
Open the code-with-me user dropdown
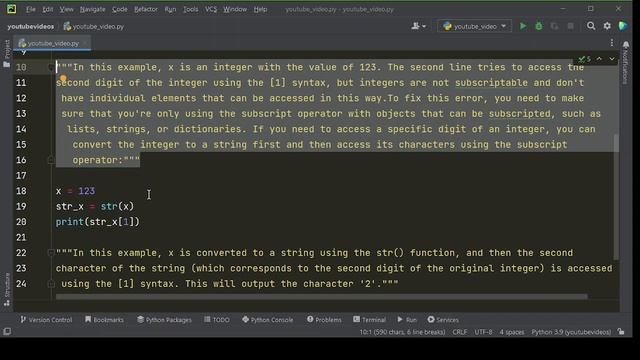click(418, 26)
